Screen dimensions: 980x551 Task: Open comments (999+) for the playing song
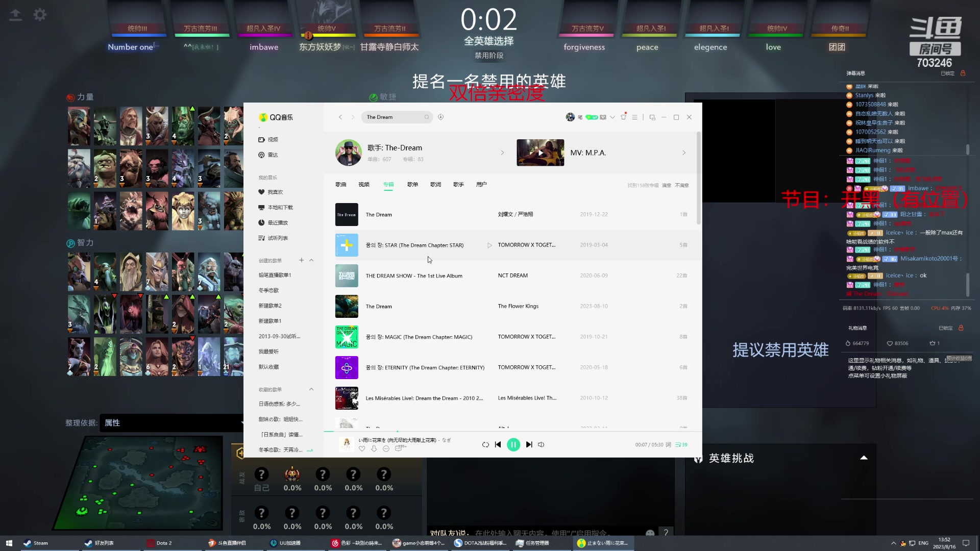[400, 448]
